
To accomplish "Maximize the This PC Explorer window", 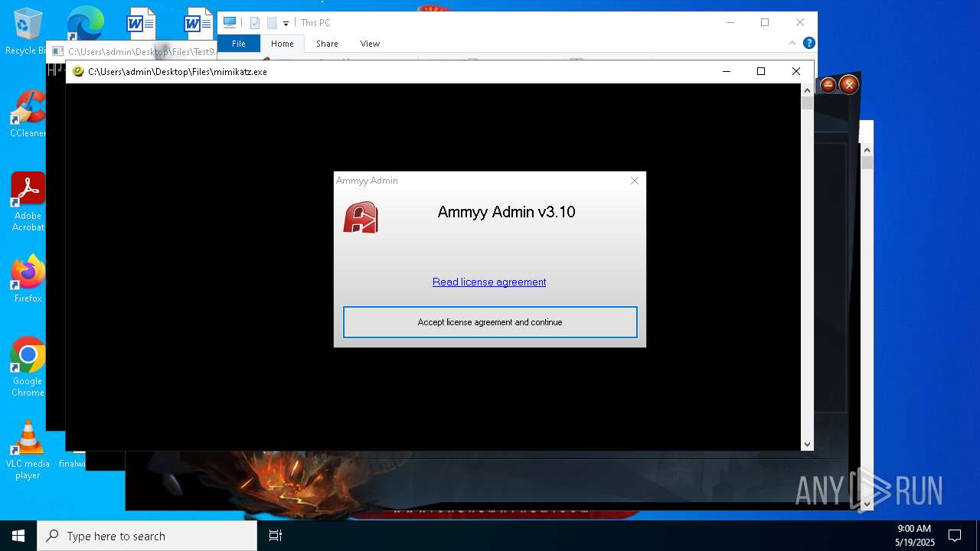I will point(764,22).
